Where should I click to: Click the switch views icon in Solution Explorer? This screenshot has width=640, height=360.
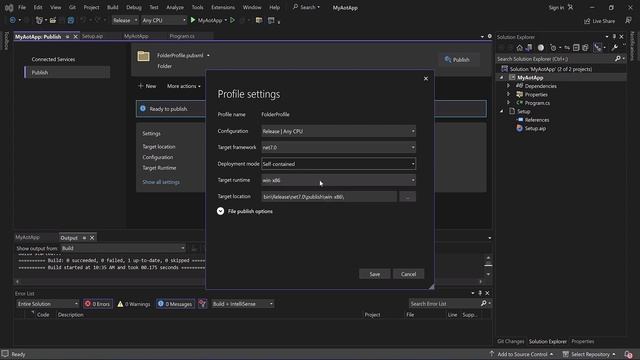[529, 48]
